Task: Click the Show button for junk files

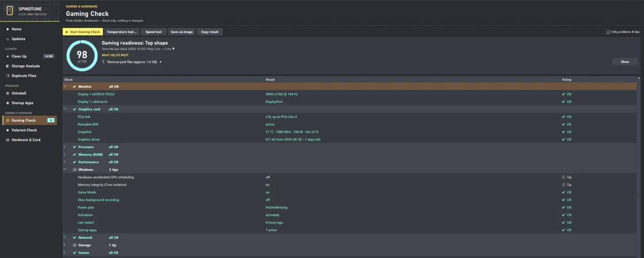Action: (625, 62)
